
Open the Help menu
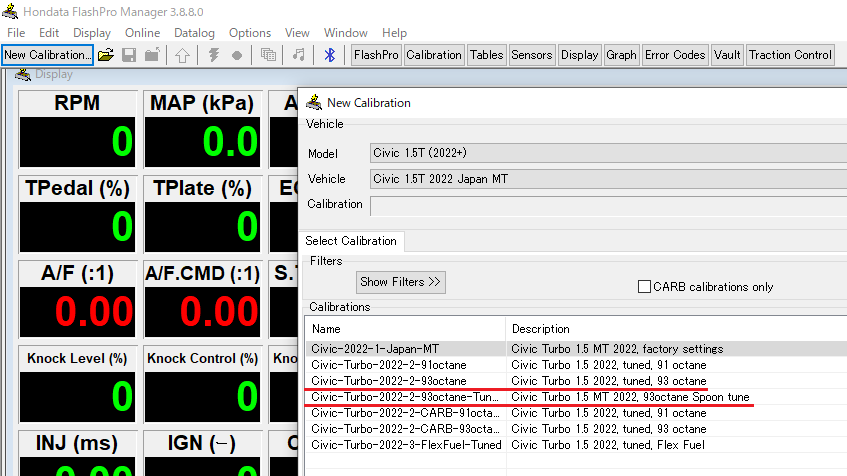pos(394,33)
